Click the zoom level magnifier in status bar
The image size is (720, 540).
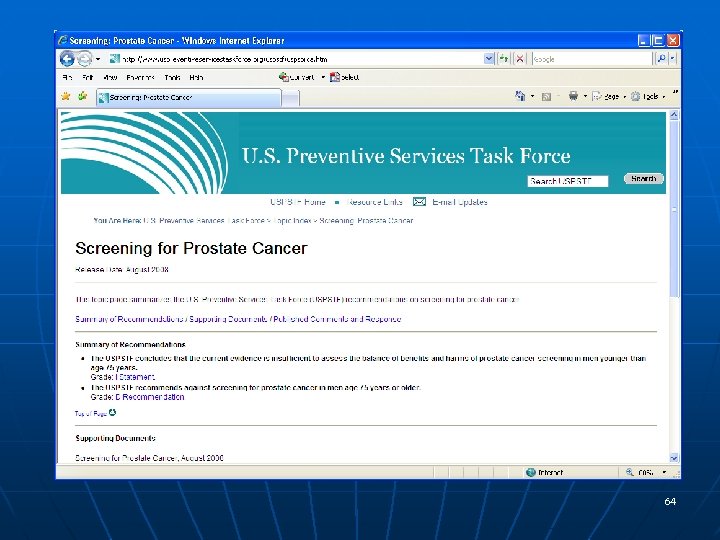click(630, 472)
